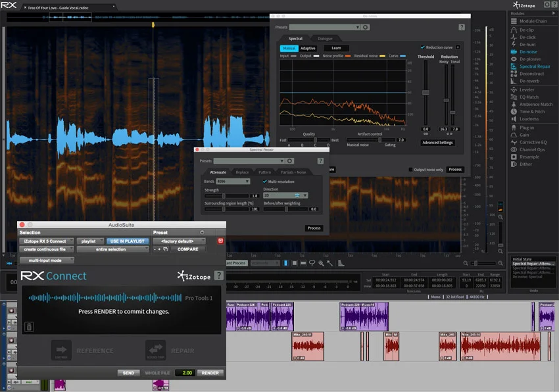
Task: Open the EQ Match module
Action: tap(529, 97)
